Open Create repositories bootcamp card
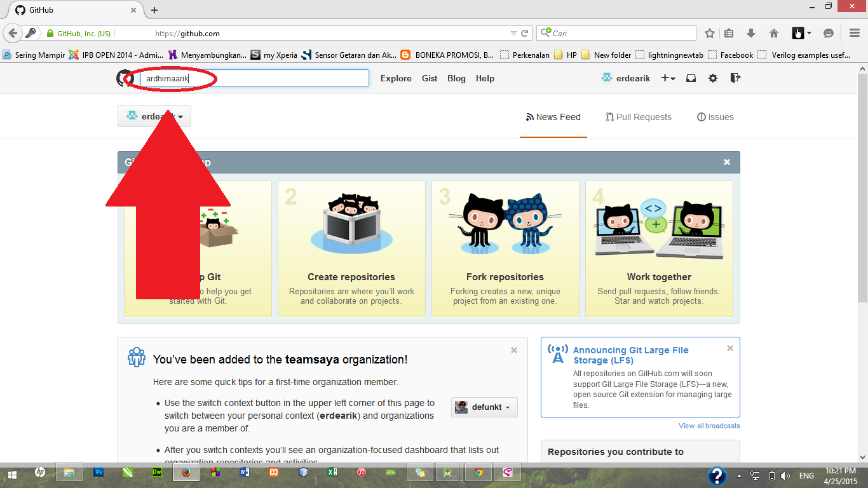This screenshot has height=488, width=868. (351, 248)
